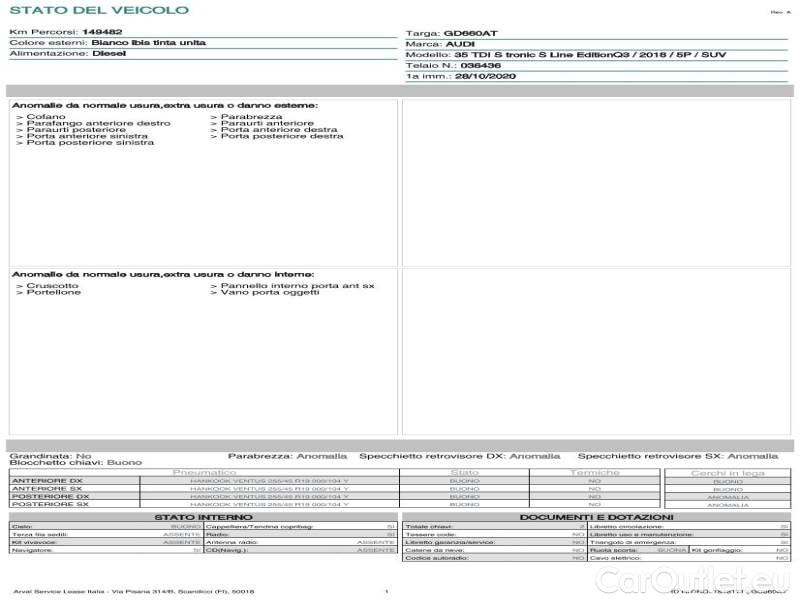Select 'Specchietto retrovisore SX: Anomalia'
This screenshot has height=600, width=800.
point(678,456)
